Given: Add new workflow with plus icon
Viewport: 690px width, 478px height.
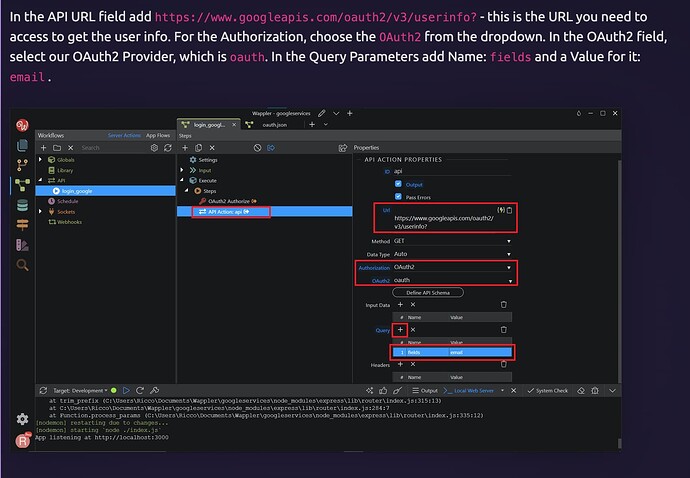Looking at the screenshot, I should pyautogui.click(x=43, y=148).
